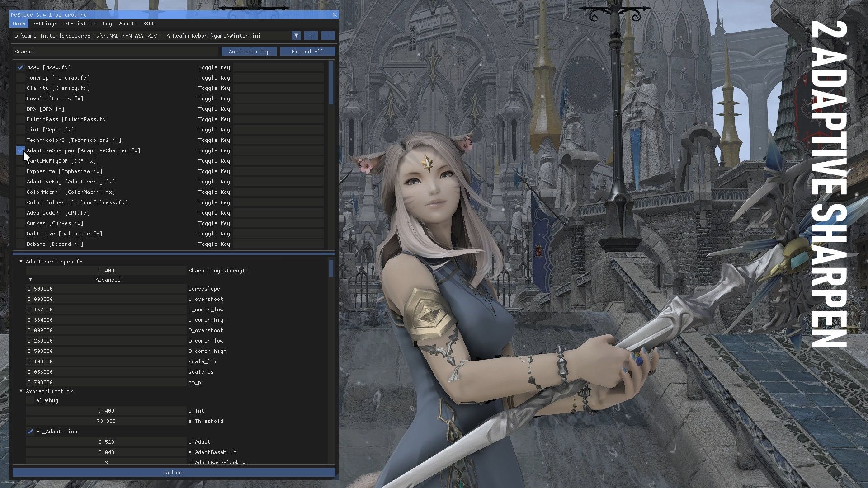
Task: Open the preset file dropdown arrow
Action: 296,36
